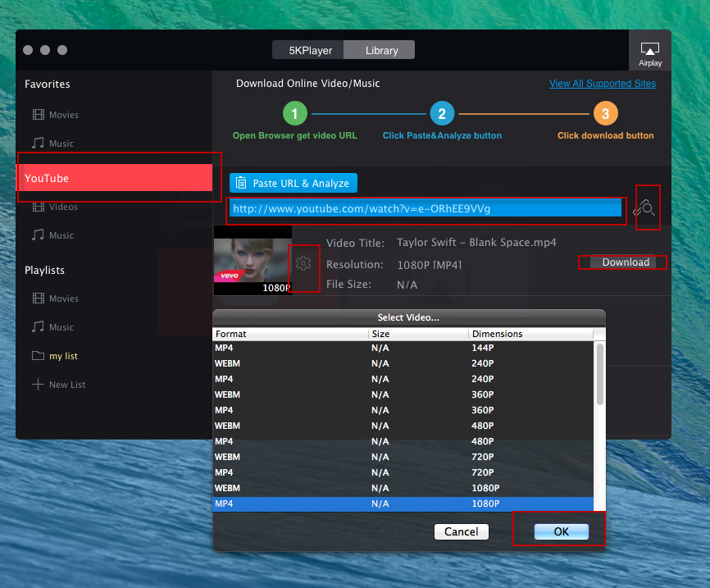Click the clipboard icon on the Paste URL button
710x588 pixels.
[241, 183]
